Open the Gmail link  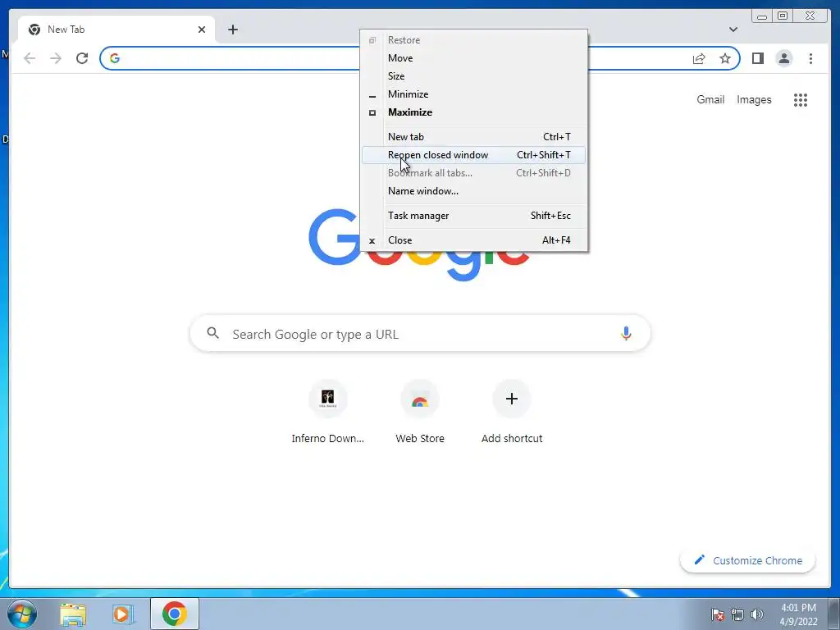point(710,99)
